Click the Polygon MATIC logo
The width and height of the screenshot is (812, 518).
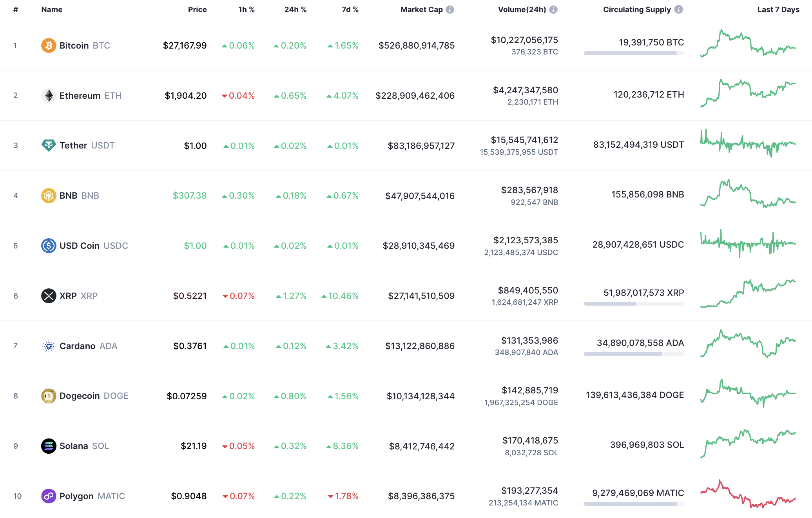coord(49,496)
